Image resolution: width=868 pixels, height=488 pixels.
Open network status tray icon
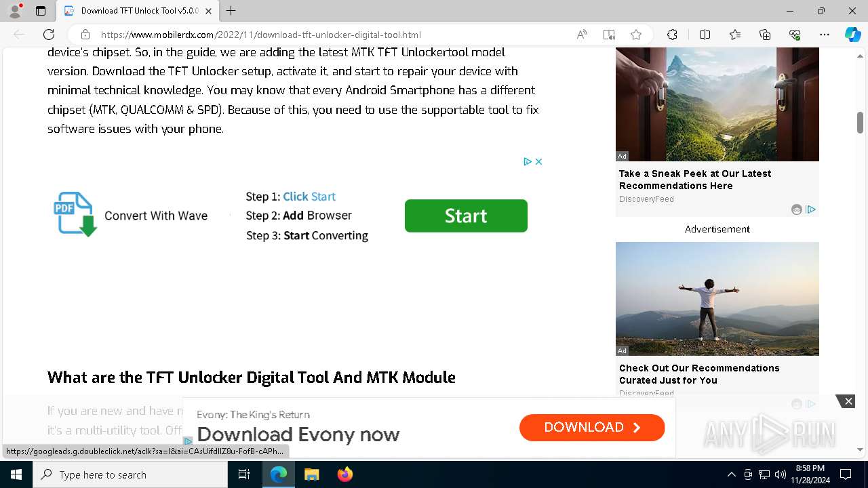click(x=764, y=474)
